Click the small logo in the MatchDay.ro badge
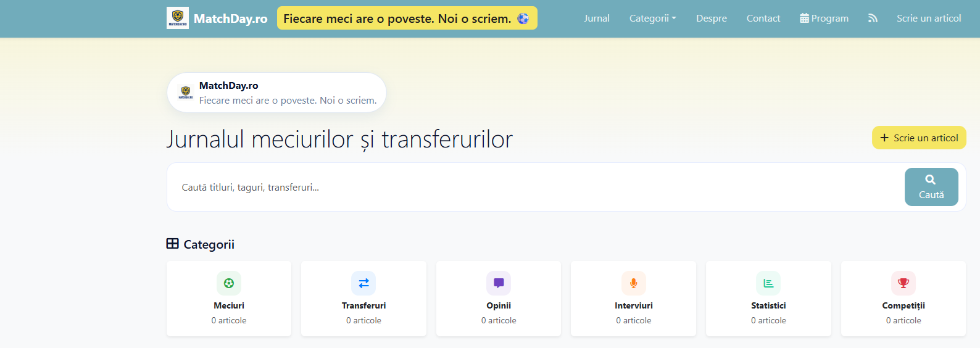Image resolution: width=980 pixels, height=348 pixels. point(186,93)
